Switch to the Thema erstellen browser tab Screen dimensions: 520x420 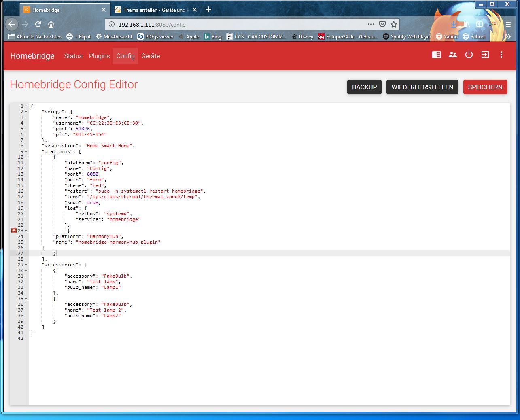[154, 10]
